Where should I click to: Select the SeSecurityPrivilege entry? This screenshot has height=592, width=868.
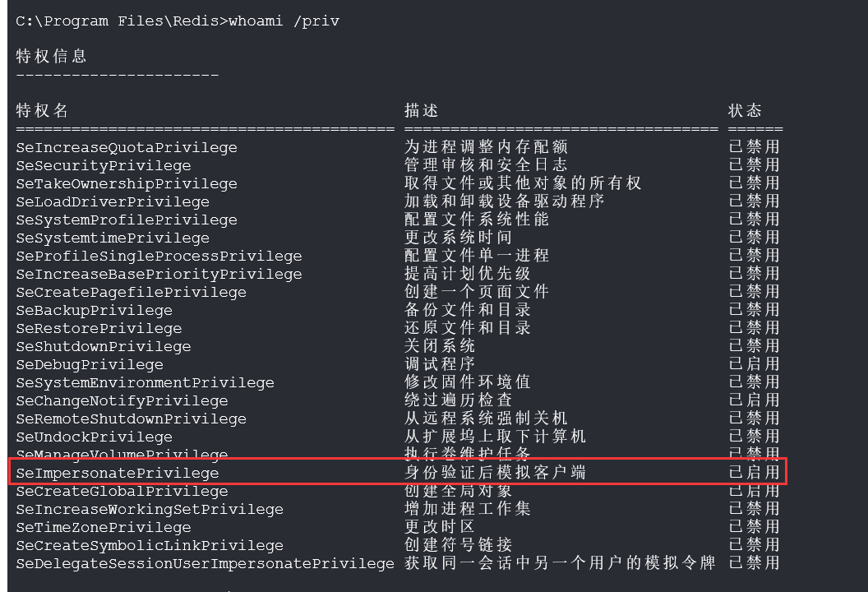click(104, 166)
